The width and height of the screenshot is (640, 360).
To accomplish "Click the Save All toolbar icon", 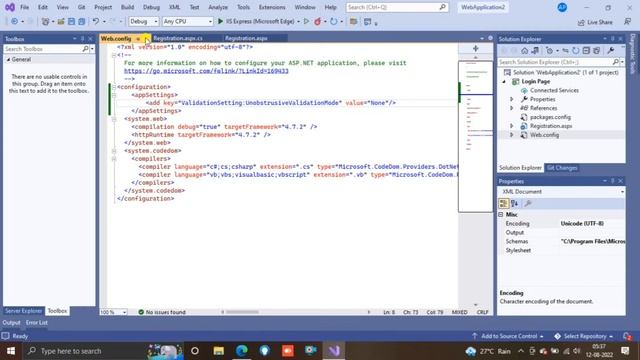I will coord(82,21).
